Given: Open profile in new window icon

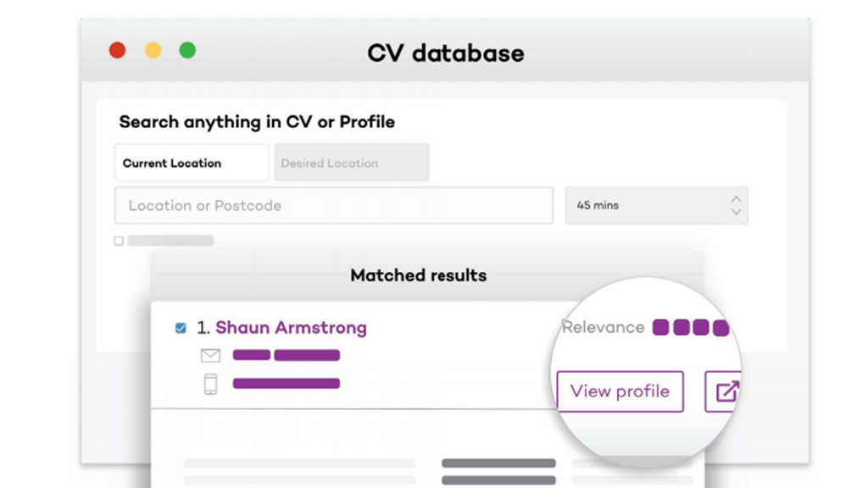Looking at the screenshot, I should [x=723, y=391].
